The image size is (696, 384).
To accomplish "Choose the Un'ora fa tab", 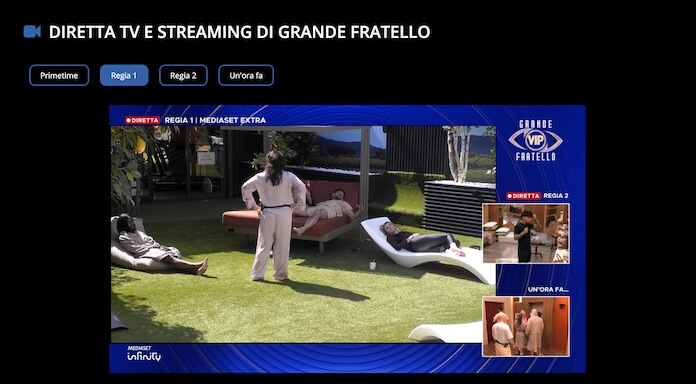I will [x=246, y=75].
